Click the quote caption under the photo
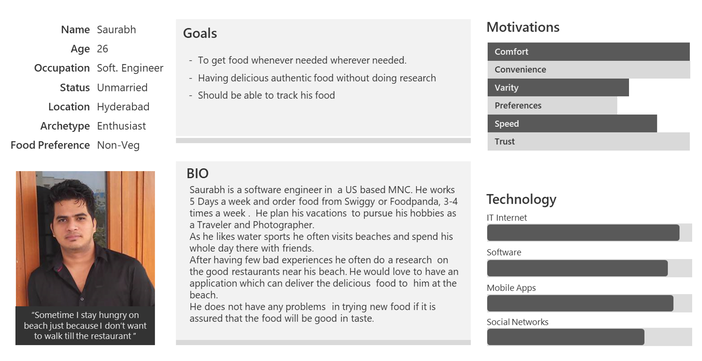702x361 pixels. 85,326
